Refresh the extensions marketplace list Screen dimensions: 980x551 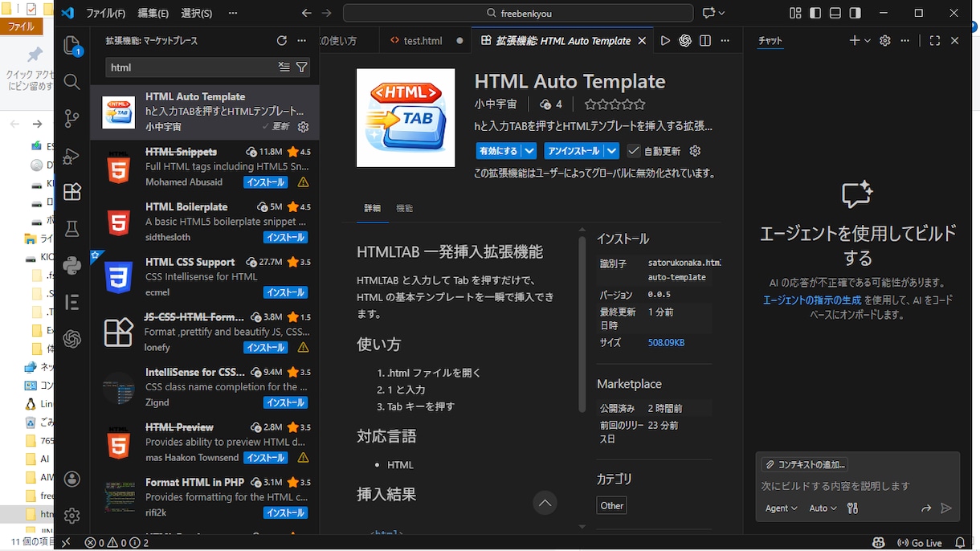(282, 41)
